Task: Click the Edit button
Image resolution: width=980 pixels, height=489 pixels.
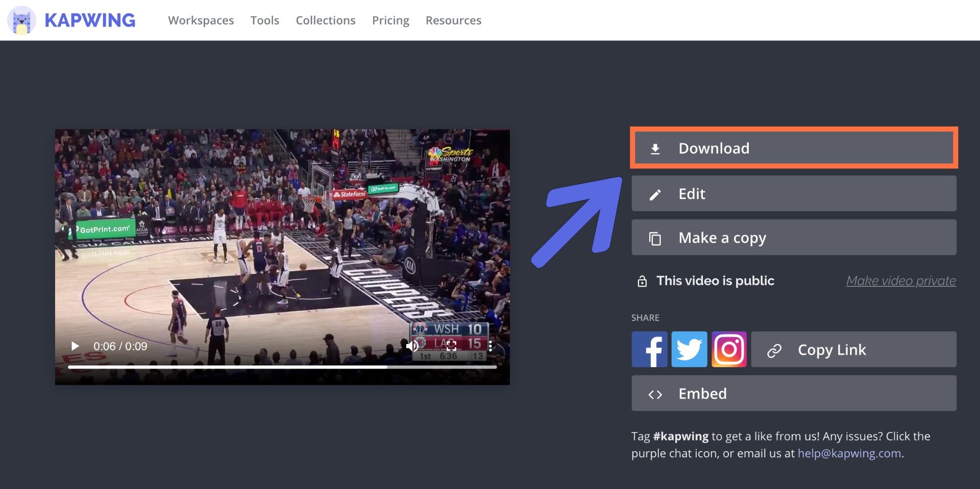Action: (x=794, y=193)
